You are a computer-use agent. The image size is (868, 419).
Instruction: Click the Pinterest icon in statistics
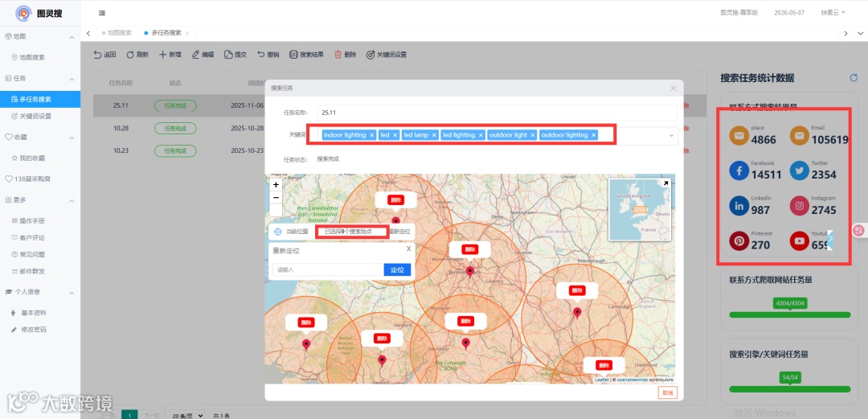coord(739,241)
